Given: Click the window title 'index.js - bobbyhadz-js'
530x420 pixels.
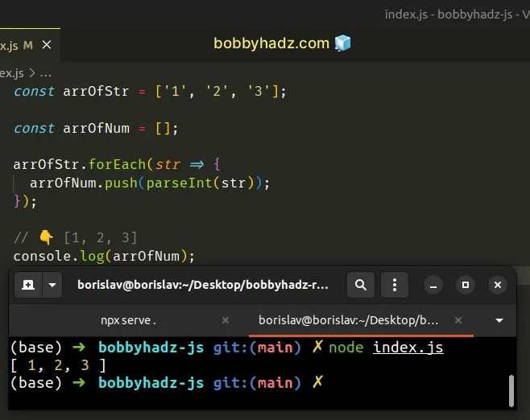Looking at the screenshot, I should pyautogui.click(x=449, y=14).
